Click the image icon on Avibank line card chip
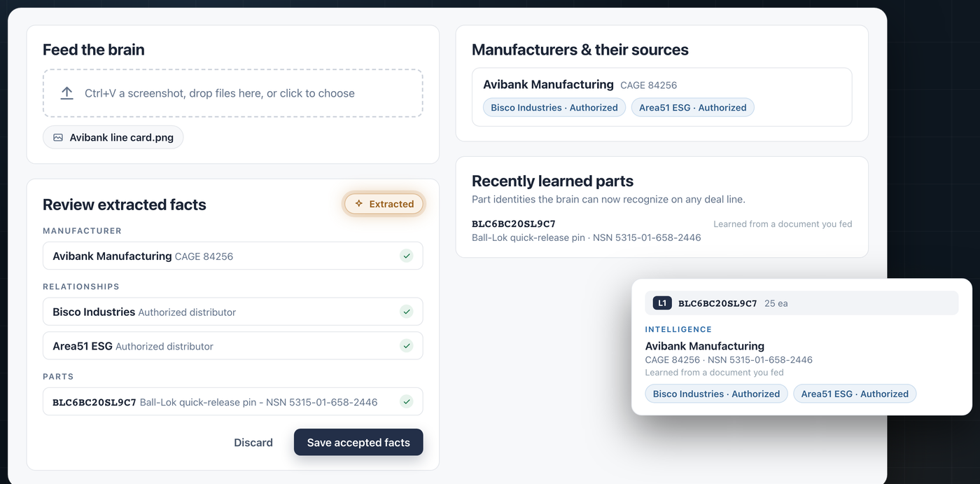 pos(58,138)
